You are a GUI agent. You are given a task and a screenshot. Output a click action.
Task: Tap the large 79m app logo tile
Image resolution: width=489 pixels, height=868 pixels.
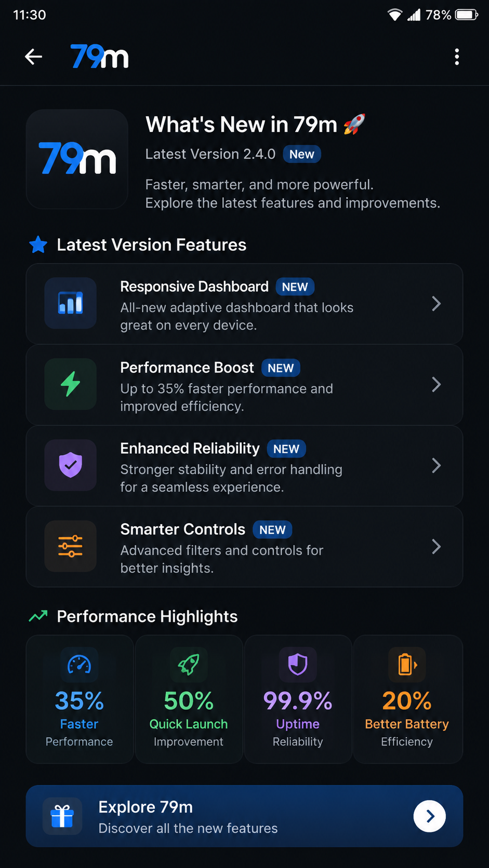(x=77, y=159)
